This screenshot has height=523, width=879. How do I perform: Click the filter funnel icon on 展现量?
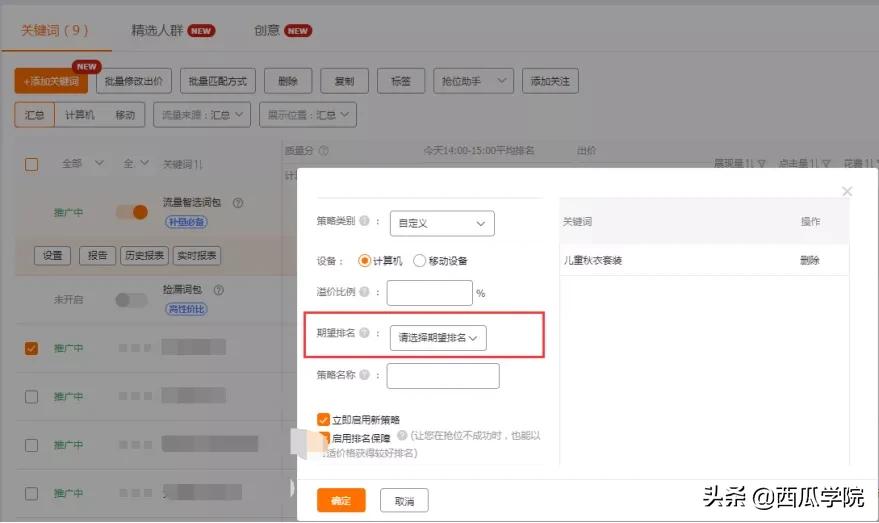coord(762,164)
